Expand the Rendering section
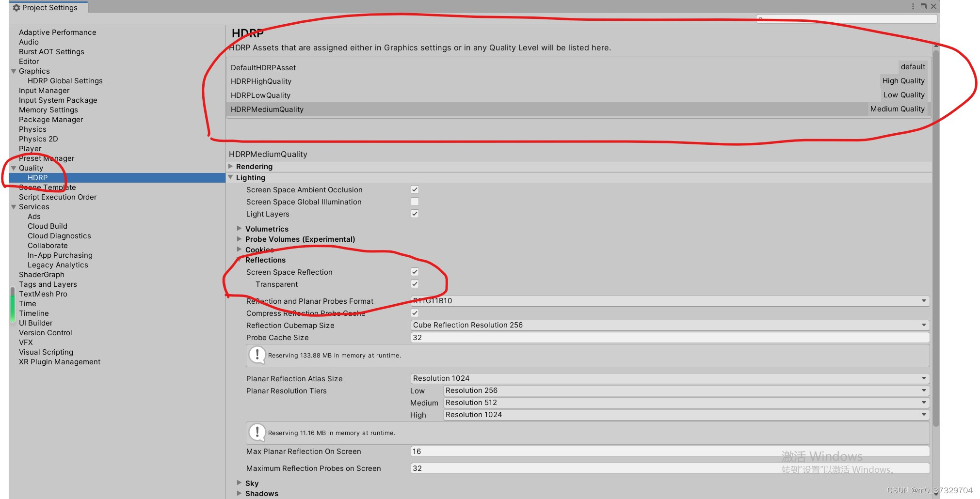This screenshot has height=499, width=980. (231, 166)
